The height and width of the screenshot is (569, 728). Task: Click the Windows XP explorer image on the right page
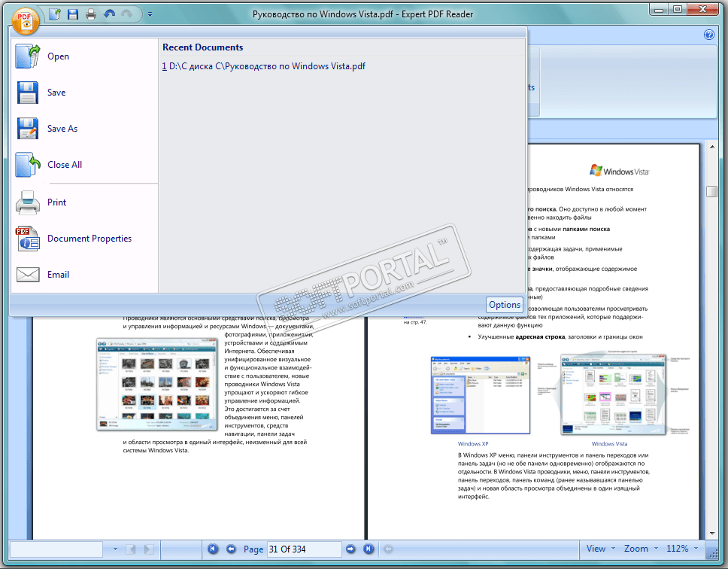pos(481,395)
